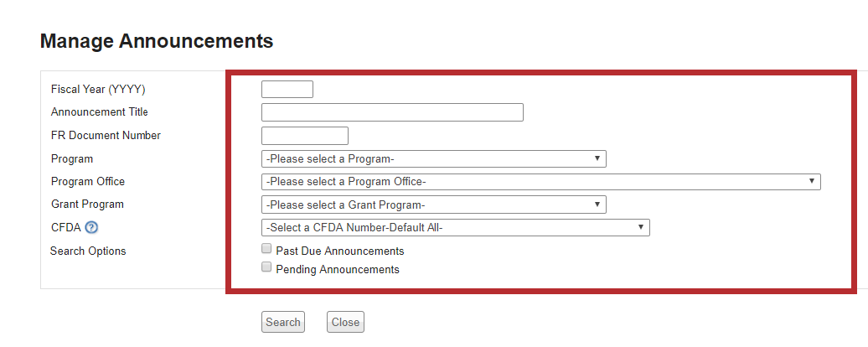
Task: Click the 'Announcement Title' label text
Action: tap(99, 112)
